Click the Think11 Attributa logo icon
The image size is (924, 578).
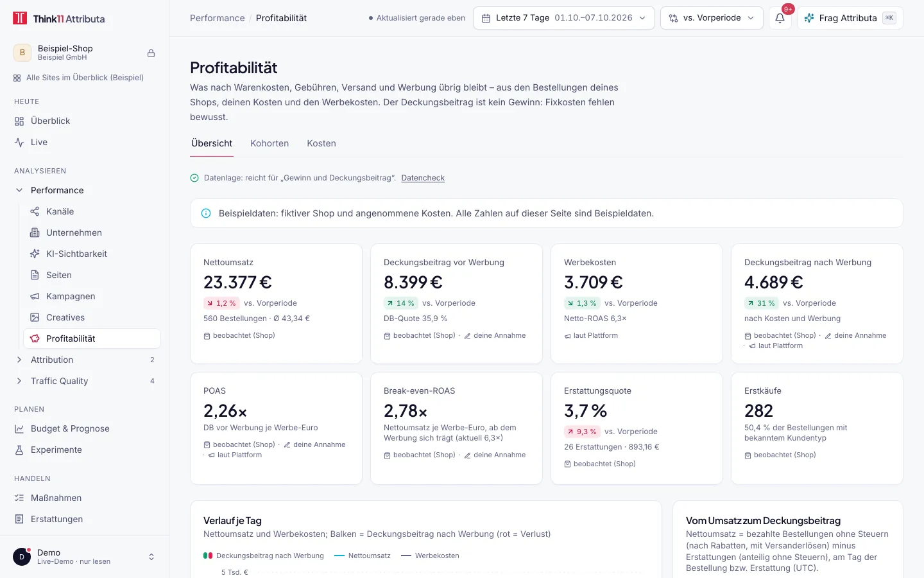click(x=21, y=18)
